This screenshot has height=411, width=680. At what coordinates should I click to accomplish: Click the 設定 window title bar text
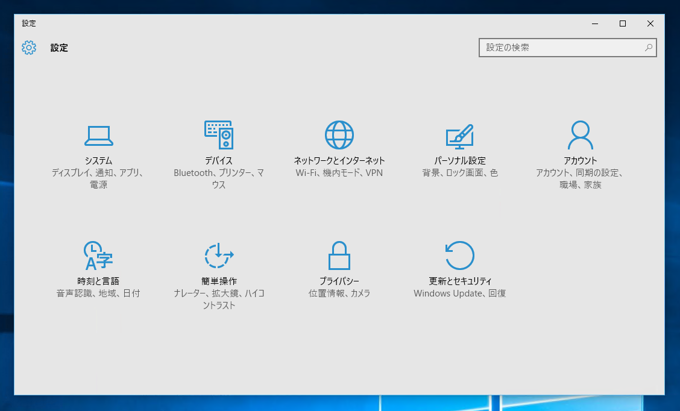[29, 23]
